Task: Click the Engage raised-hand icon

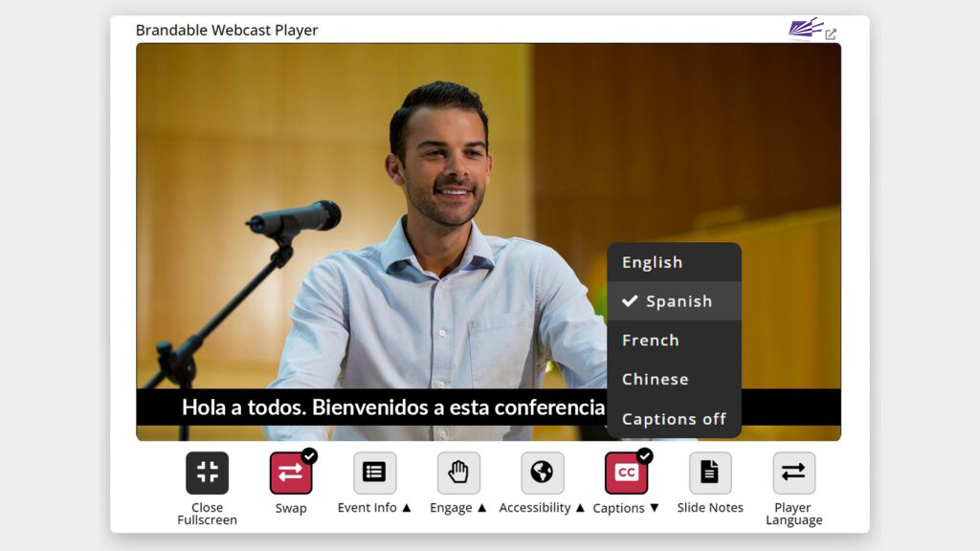Action: pyautogui.click(x=458, y=473)
